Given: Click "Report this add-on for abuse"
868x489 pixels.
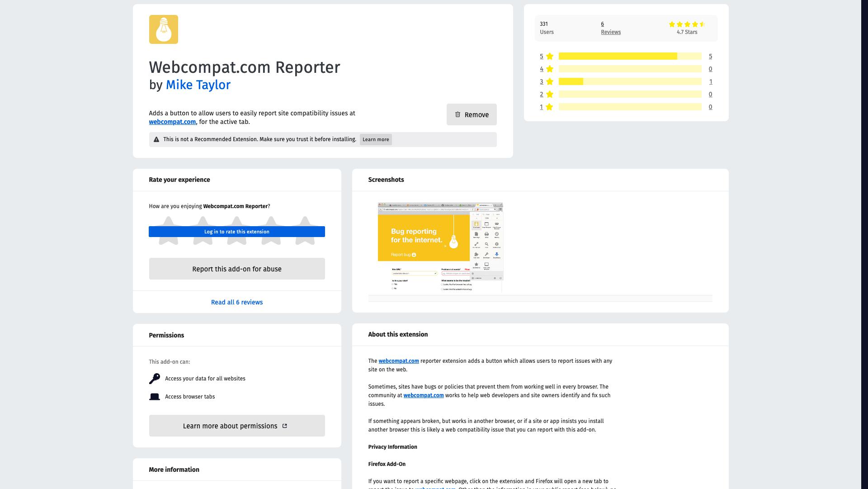Looking at the screenshot, I should pyautogui.click(x=236, y=268).
